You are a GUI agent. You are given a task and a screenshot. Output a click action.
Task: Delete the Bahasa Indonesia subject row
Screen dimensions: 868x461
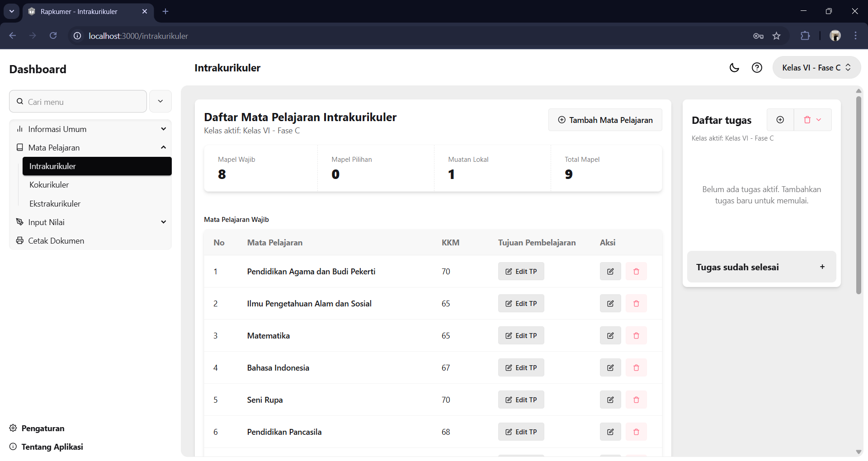pos(636,368)
